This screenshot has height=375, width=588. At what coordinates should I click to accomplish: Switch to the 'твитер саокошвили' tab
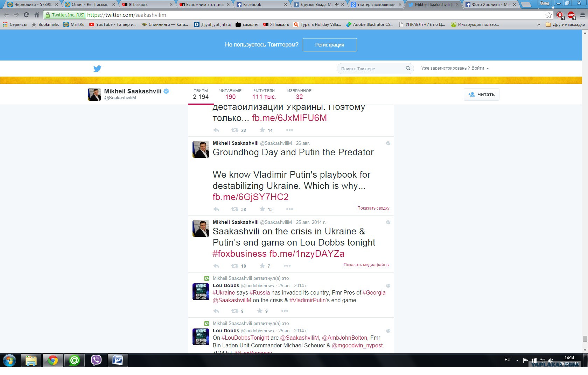[376, 5]
